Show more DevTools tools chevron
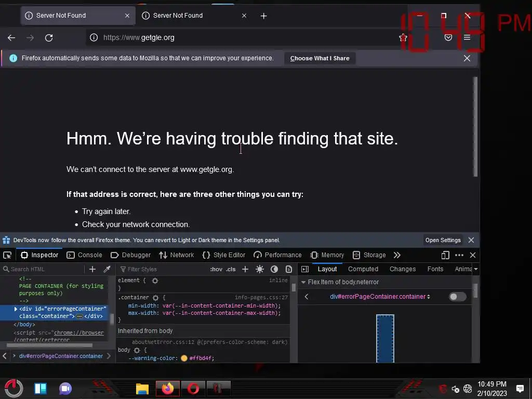The width and height of the screenshot is (532, 399). click(397, 255)
